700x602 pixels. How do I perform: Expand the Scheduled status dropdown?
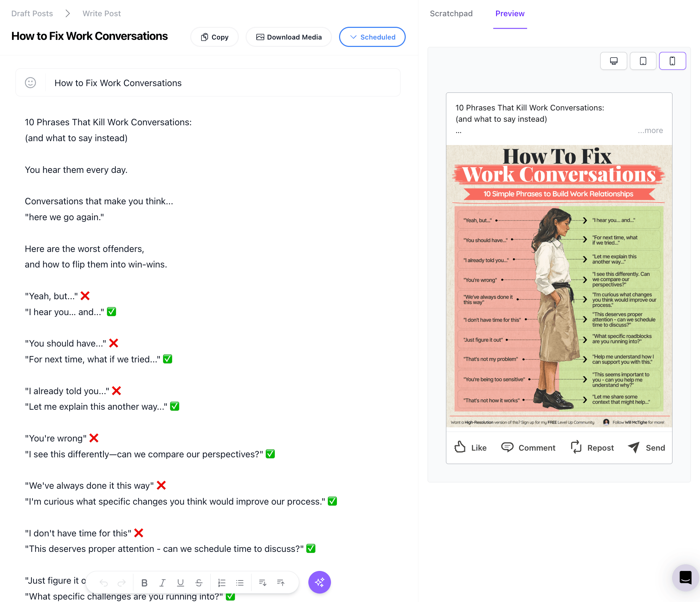[372, 37]
